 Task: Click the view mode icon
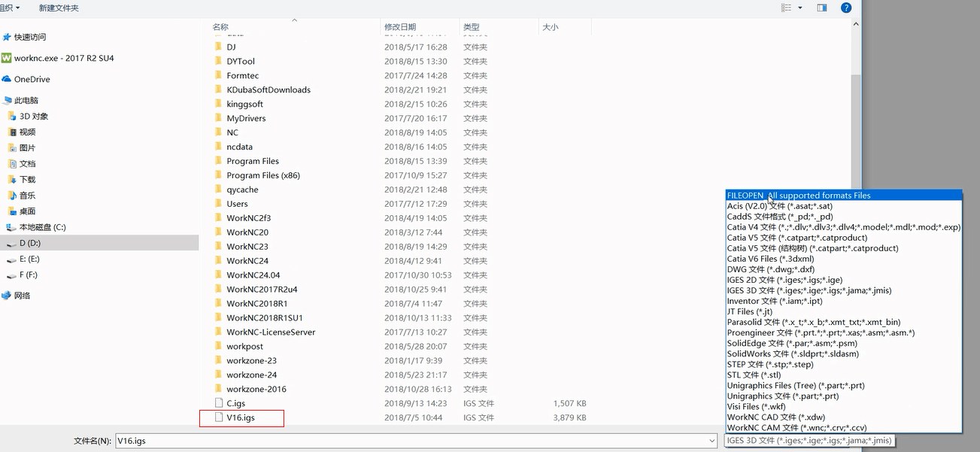pos(786,8)
